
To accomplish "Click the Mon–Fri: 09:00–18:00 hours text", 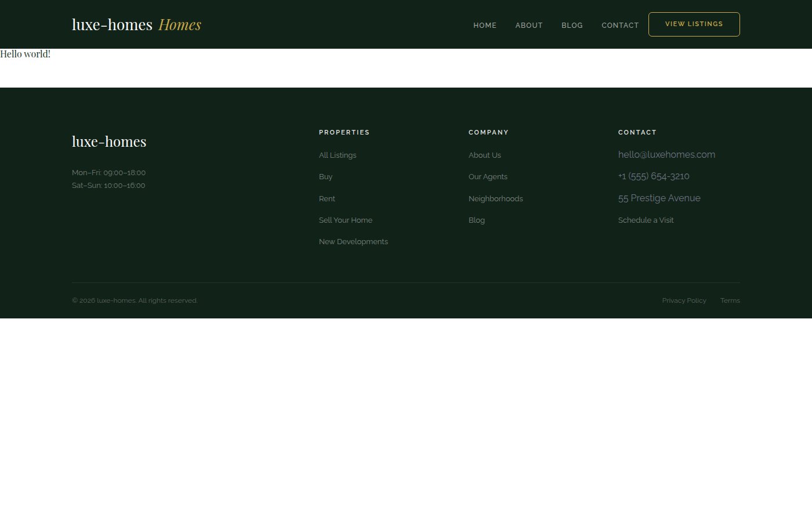I will tap(108, 172).
